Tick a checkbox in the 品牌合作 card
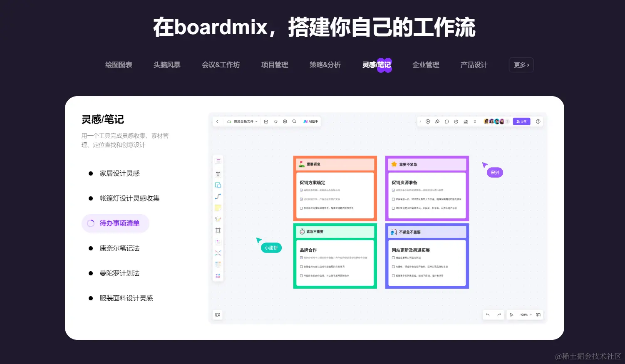 click(x=302, y=258)
